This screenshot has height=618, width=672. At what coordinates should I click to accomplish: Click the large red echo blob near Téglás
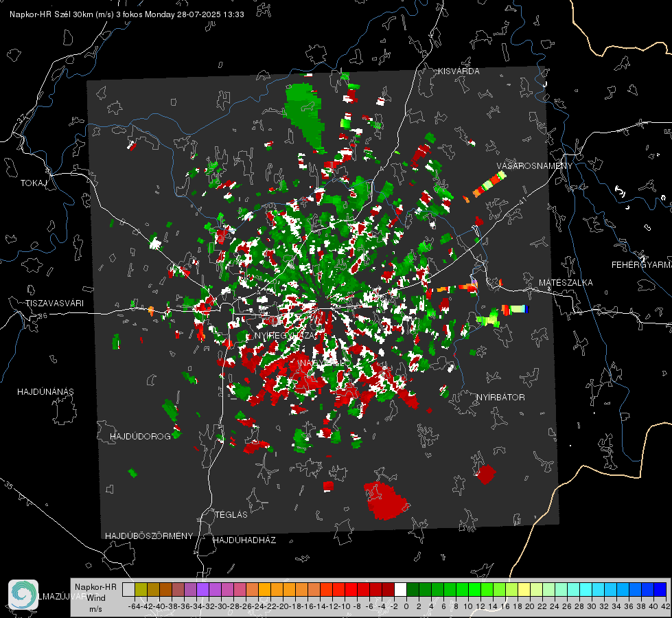click(x=386, y=501)
